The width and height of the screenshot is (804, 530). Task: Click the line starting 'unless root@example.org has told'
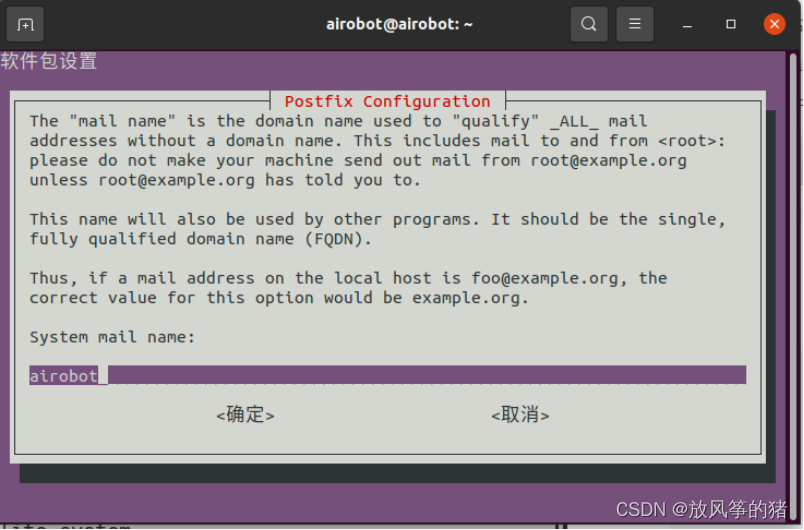(225, 180)
